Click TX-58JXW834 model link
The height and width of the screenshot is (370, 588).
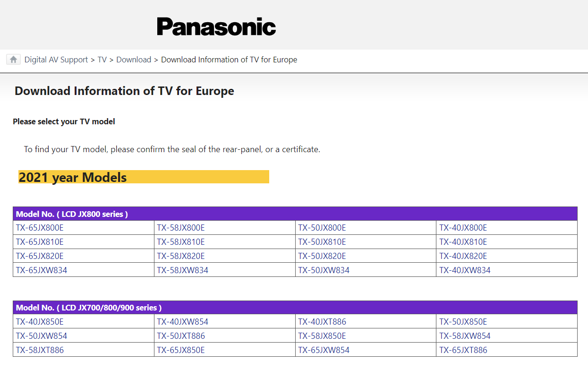coord(183,270)
